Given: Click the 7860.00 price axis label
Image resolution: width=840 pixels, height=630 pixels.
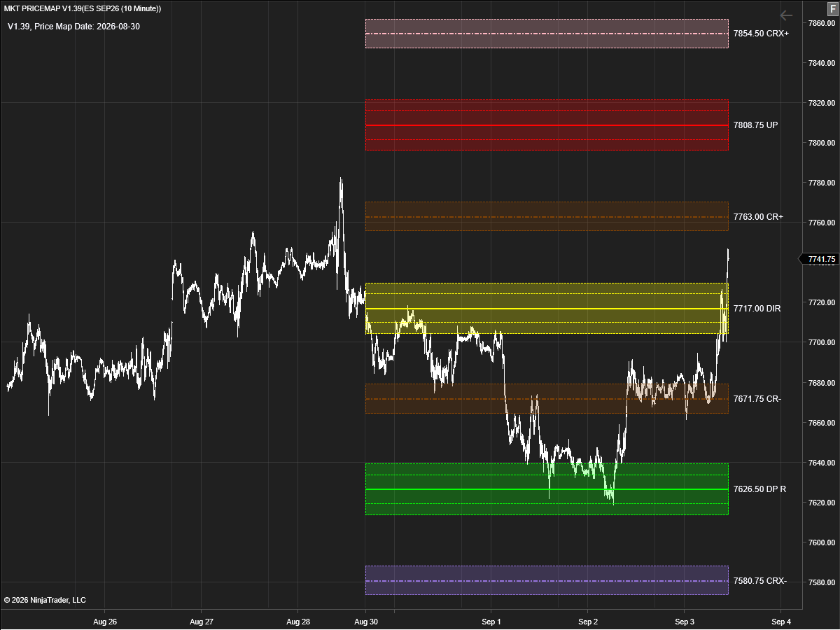Looking at the screenshot, I should pyautogui.click(x=822, y=23).
